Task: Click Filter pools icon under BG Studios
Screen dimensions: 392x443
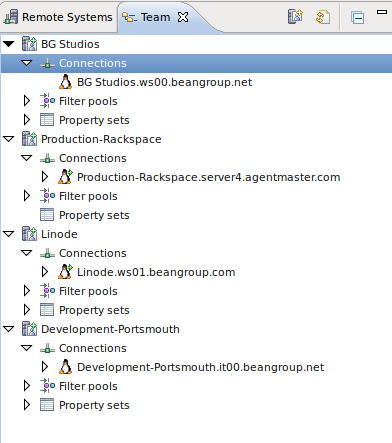Action: pyautogui.click(x=47, y=101)
